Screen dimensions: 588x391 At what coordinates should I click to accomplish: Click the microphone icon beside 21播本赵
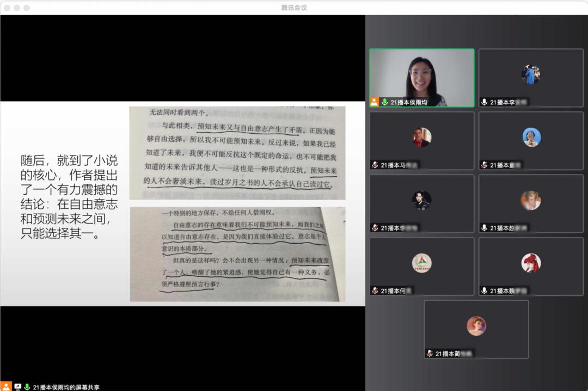pyautogui.click(x=484, y=228)
